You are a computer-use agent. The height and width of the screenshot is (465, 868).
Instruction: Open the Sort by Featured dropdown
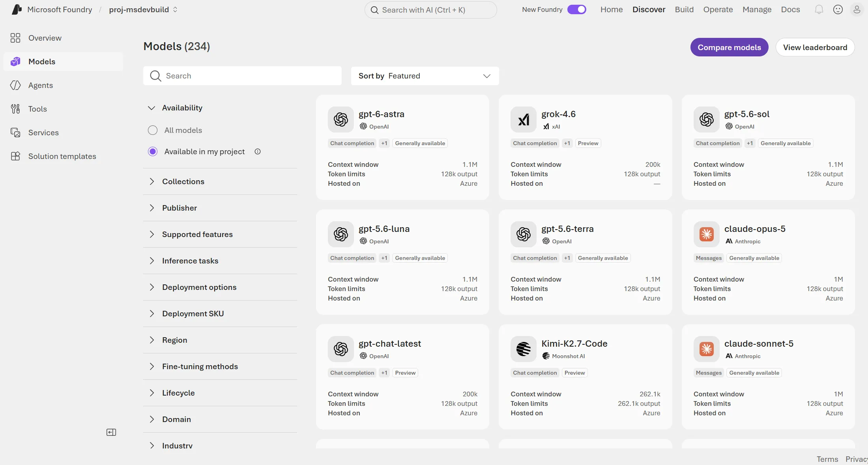tap(425, 76)
